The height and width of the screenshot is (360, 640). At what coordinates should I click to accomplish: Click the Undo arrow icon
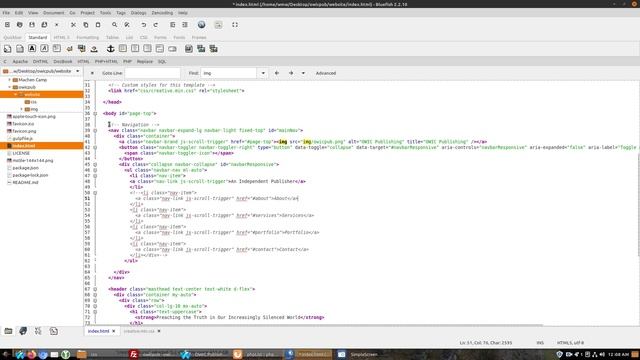(x=144, y=25)
